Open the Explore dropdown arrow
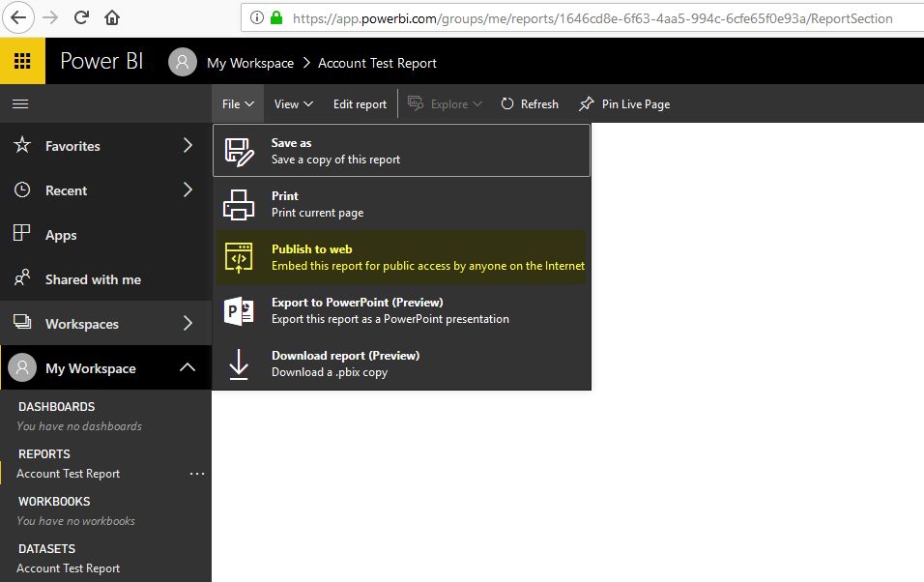The image size is (924, 582). 477,103
